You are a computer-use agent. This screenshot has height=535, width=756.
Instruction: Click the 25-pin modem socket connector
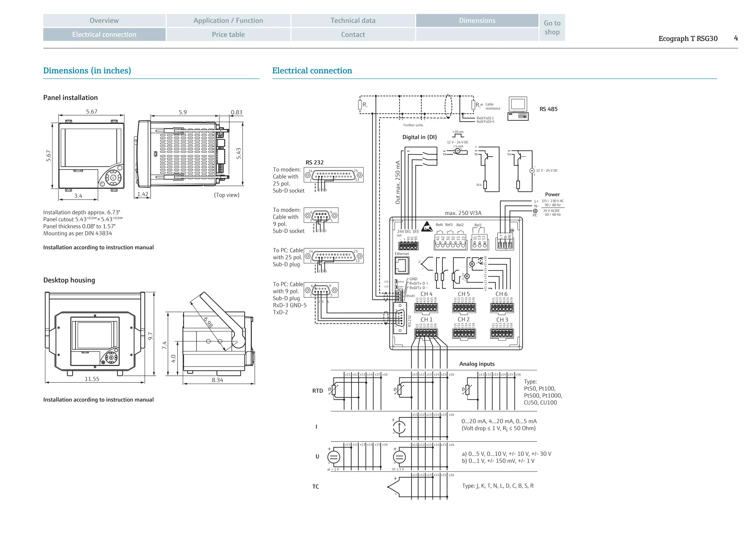point(333,175)
